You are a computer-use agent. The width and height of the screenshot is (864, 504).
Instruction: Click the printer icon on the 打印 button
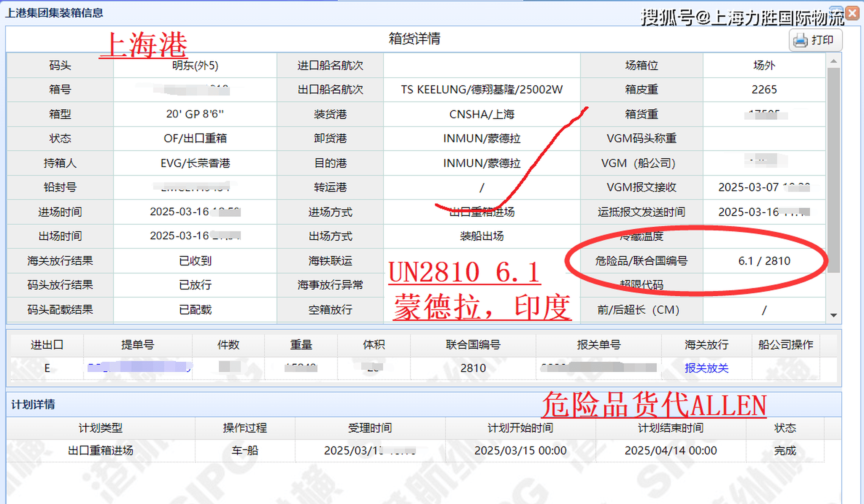tap(800, 40)
